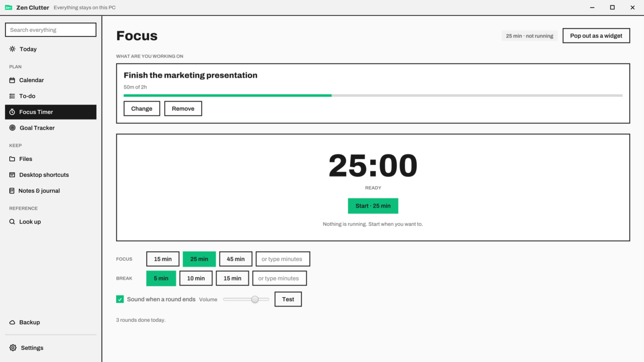
Task: Click the Search everything field
Action: click(51, 30)
